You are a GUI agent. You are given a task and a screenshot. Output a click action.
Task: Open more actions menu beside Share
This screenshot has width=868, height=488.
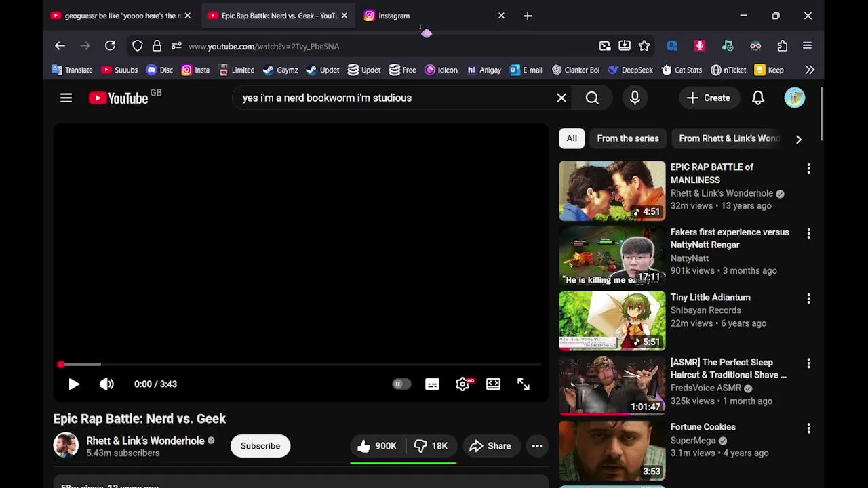click(x=537, y=446)
